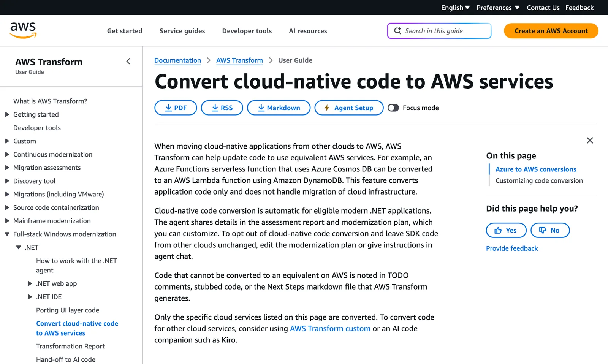Image resolution: width=608 pixels, height=364 pixels.
Task: Collapse Full-stack Windows modernization section
Action: [x=7, y=234]
